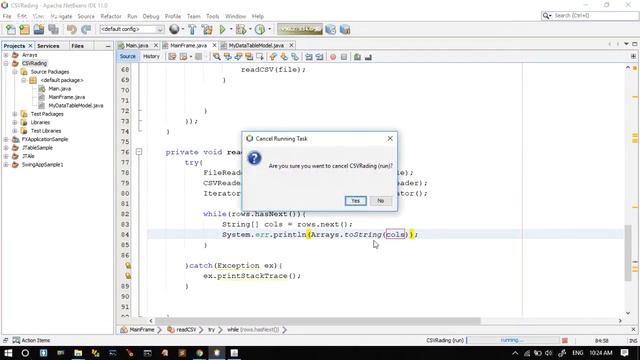The width and height of the screenshot is (640, 360).
Task: Open Chrome from the taskbar
Action: pos(200,353)
